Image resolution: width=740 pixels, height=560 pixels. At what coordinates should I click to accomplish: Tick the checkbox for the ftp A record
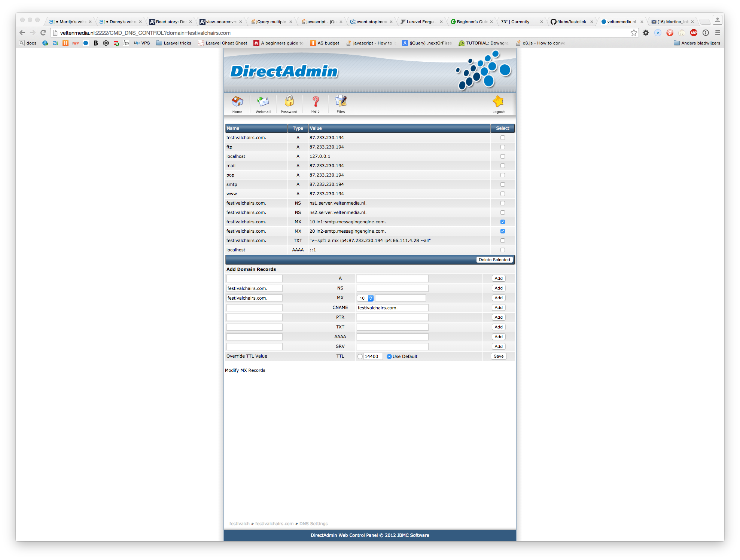pos(503,147)
